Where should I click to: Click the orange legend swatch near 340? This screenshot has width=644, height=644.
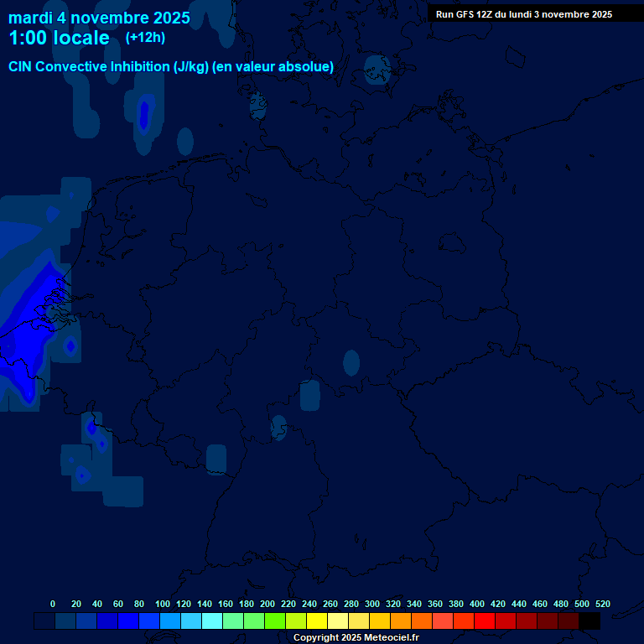422,621
